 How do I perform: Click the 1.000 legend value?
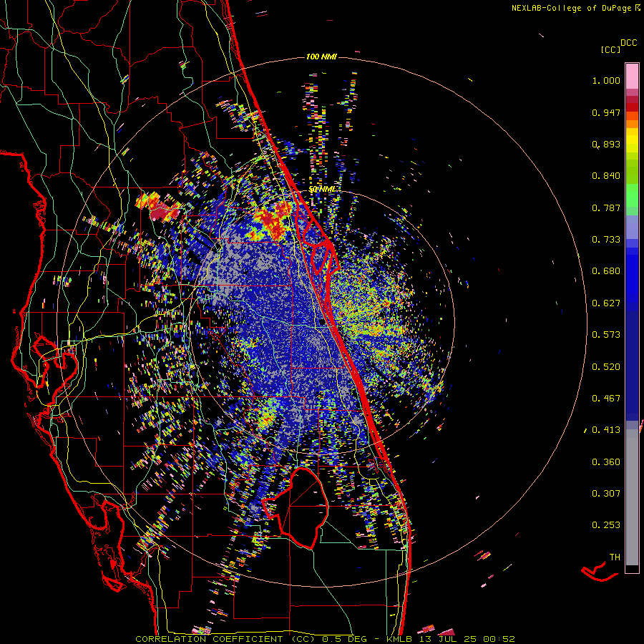click(x=606, y=80)
